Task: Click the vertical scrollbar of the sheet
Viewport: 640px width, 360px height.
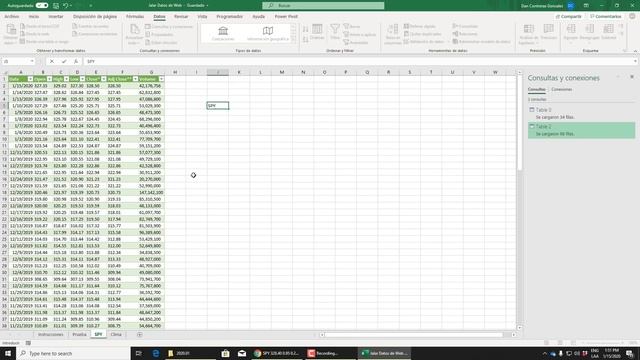Action: (x=520, y=122)
